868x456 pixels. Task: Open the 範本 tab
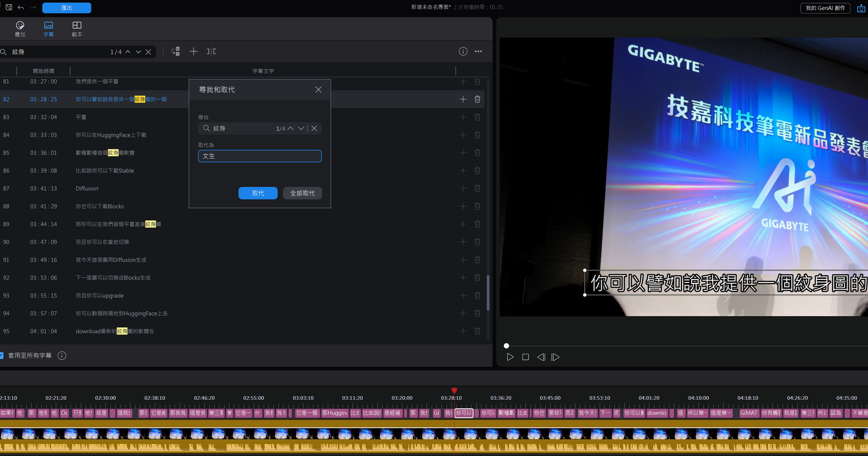(77, 29)
